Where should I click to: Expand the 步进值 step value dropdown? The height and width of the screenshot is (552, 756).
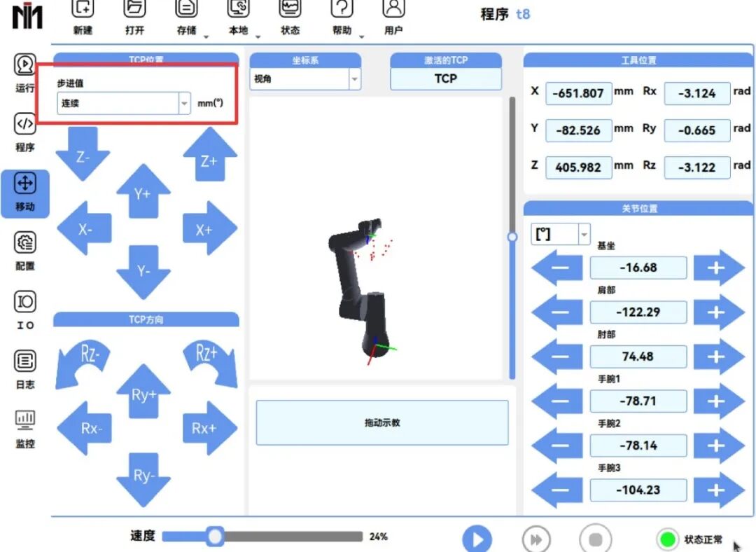184,104
